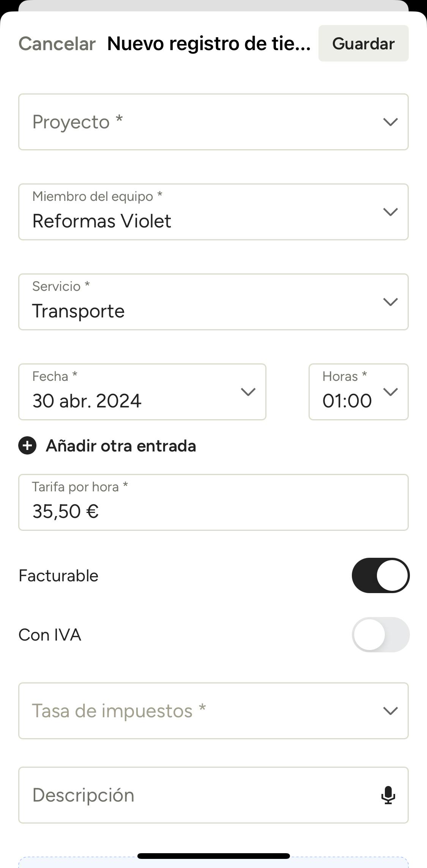This screenshot has height=868, width=427.
Task: Tap Cancelar to dismiss the form
Action: tap(57, 43)
